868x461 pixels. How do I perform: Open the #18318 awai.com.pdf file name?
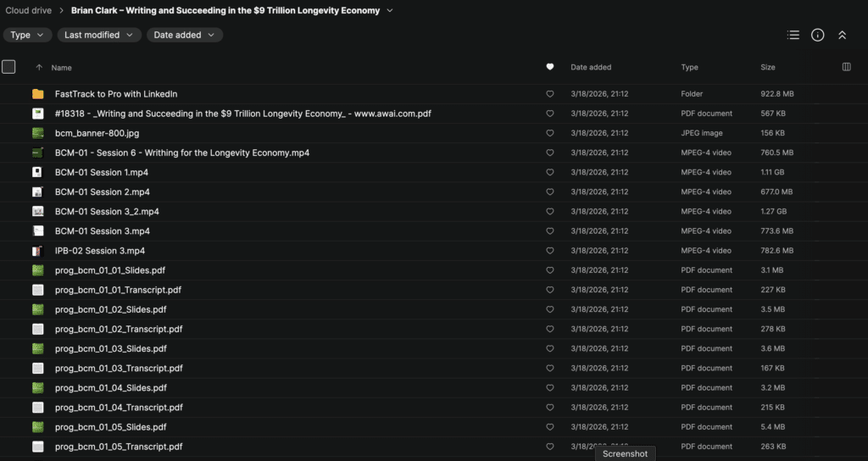[243, 114]
